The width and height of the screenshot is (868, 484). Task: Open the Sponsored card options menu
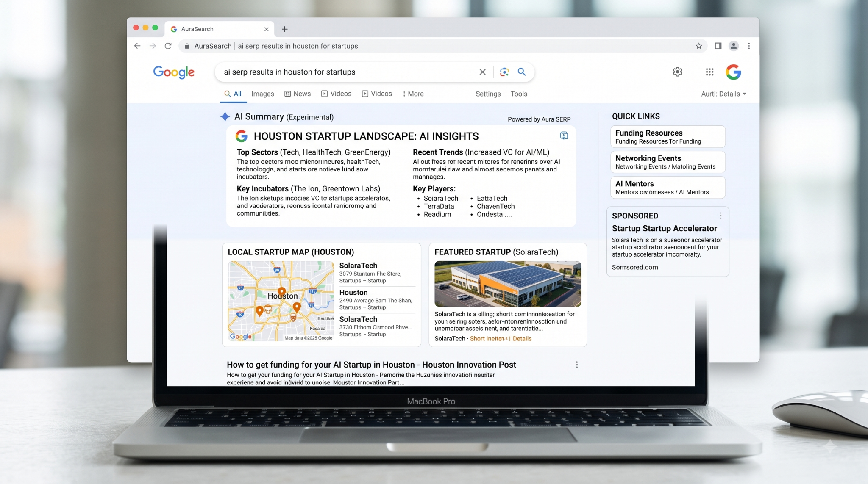(x=721, y=216)
